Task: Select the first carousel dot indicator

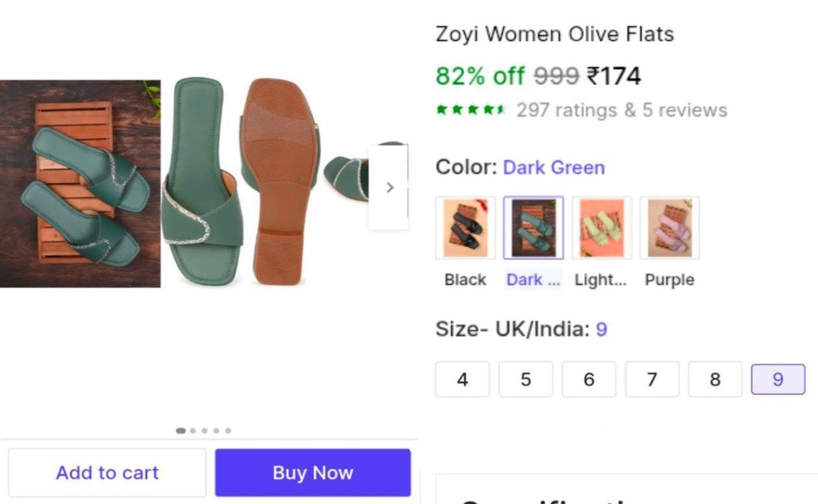Action: point(181,430)
